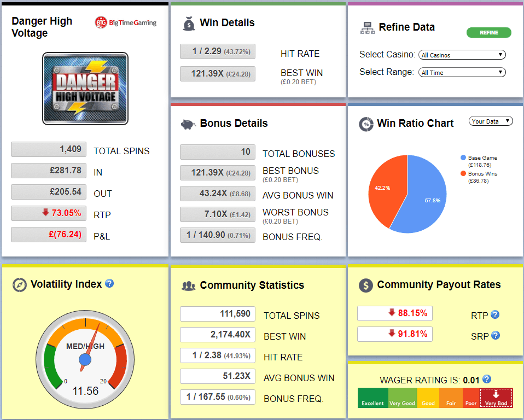Click the Danger High Voltage title
The image size is (524, 420).
42,27
